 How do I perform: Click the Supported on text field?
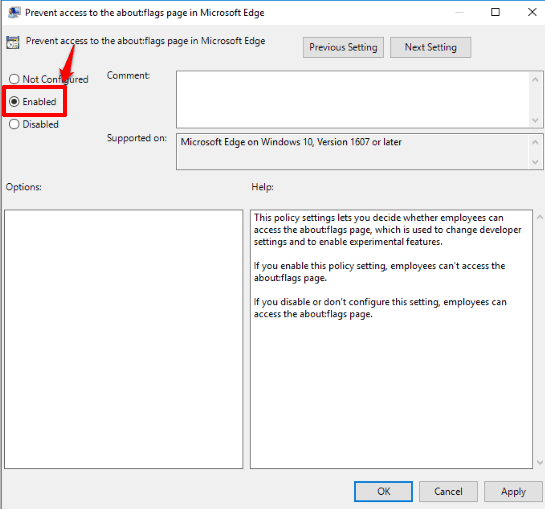352,152
